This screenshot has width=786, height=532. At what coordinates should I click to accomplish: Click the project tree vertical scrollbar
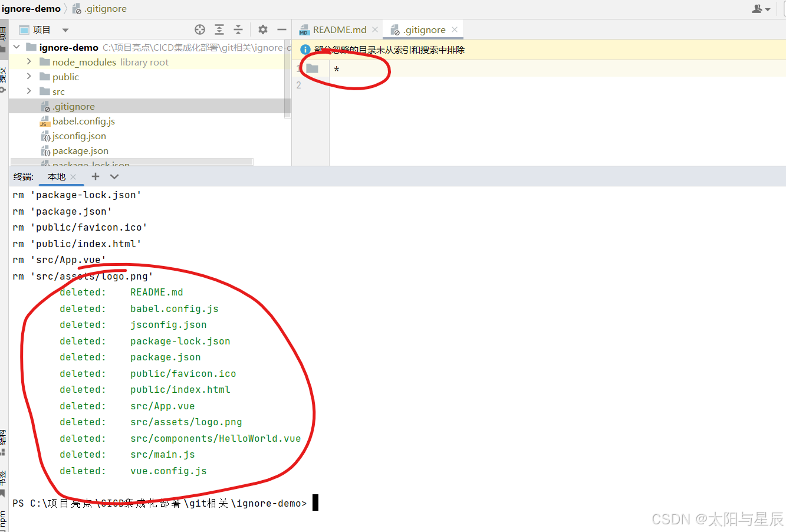[x=288, y=80]
